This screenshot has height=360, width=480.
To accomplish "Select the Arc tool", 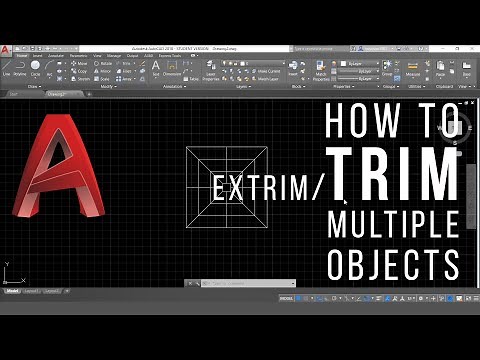I will coord(49,68).
